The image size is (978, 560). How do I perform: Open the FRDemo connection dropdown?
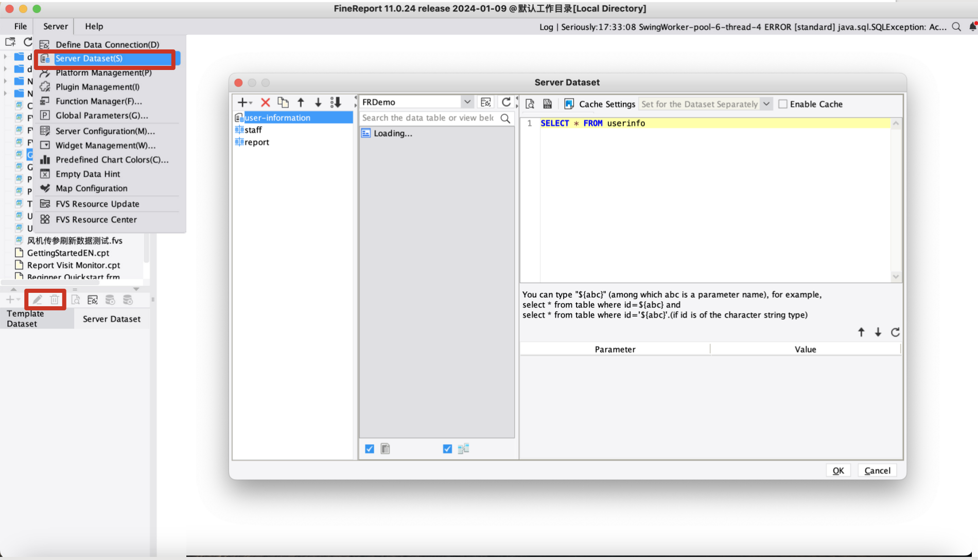pyautogui.click(x=466, y=101)
